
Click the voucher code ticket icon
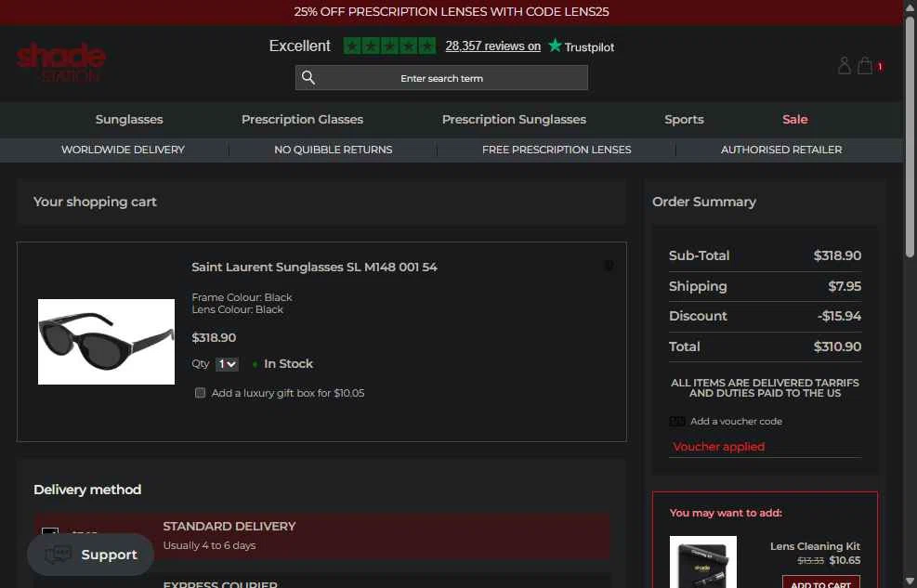[x=677, y=422]
